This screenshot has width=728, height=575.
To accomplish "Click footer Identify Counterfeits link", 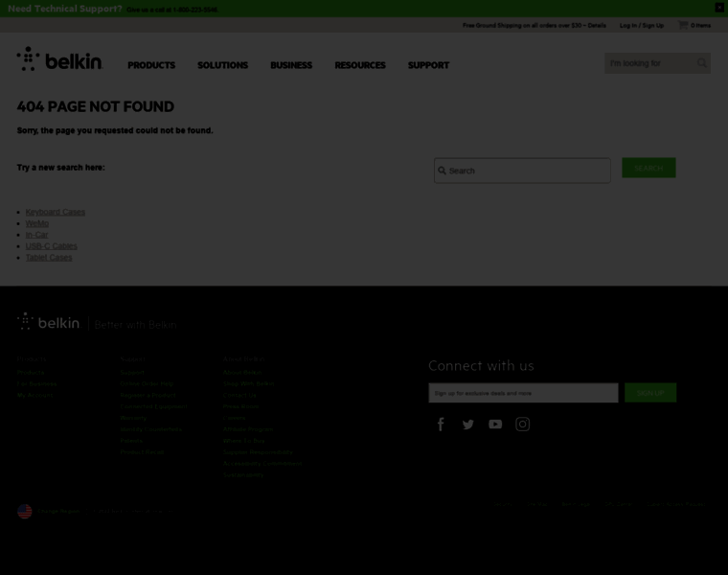I will [x=151, y=429].
